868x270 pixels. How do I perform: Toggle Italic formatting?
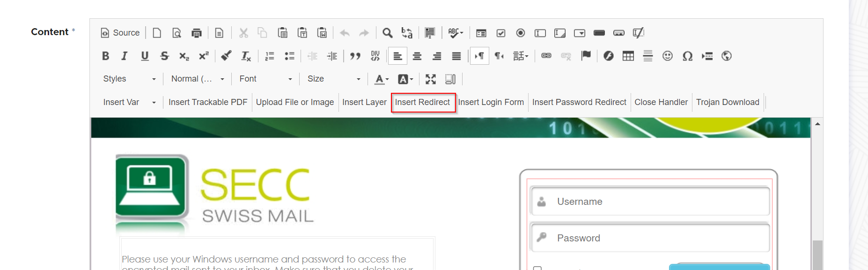pyautogui.click(x=125, y=56)
